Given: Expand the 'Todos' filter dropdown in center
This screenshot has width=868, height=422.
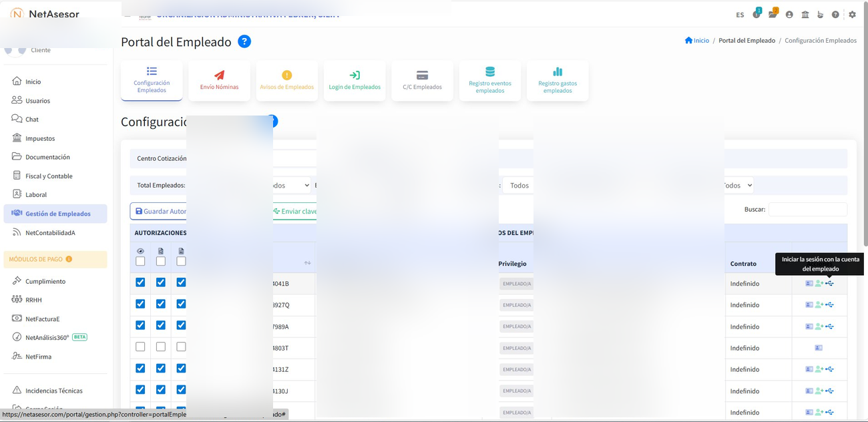Looking at the screenshot, I should pyautogui.click(x=519, y=186).
